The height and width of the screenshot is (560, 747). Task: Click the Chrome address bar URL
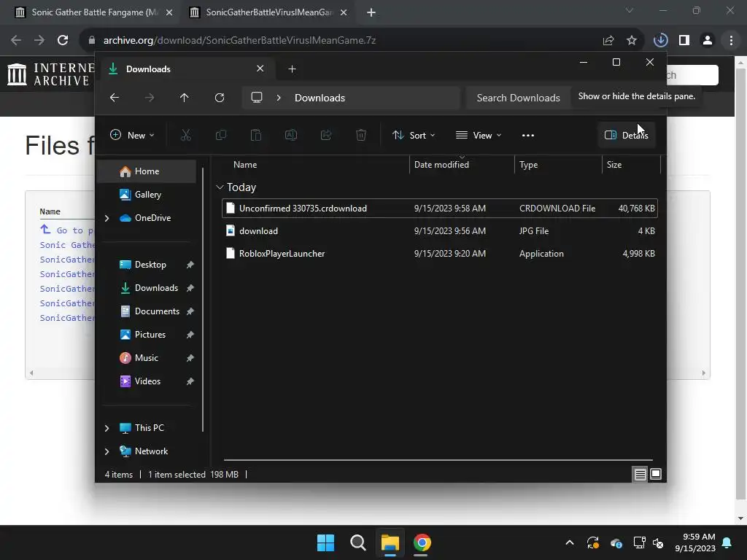(x=239, y=41)
